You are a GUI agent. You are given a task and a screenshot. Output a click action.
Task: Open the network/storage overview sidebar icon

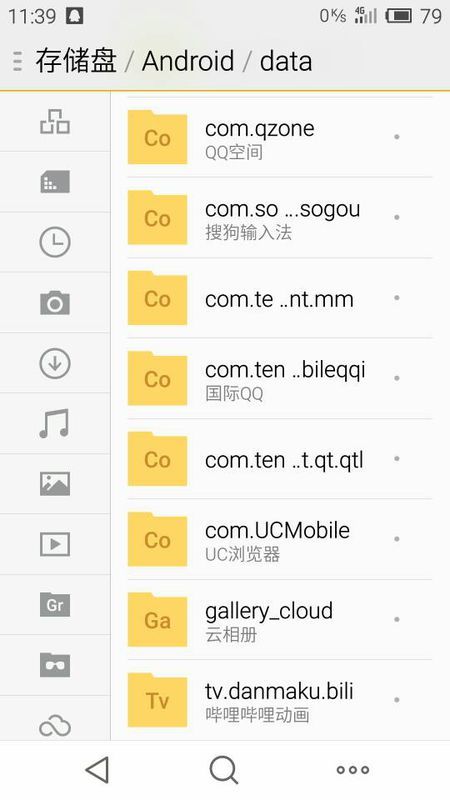(55, 122)
